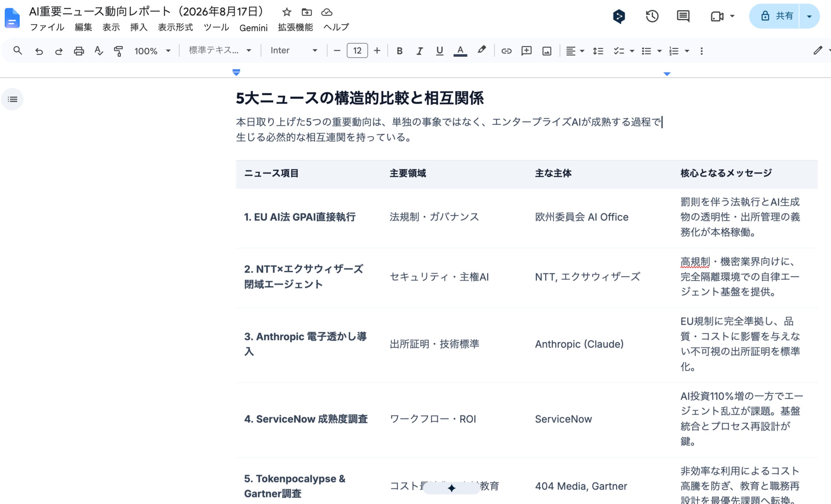Toggle italic formatting

pyautogui.click(x=419, y=51)
